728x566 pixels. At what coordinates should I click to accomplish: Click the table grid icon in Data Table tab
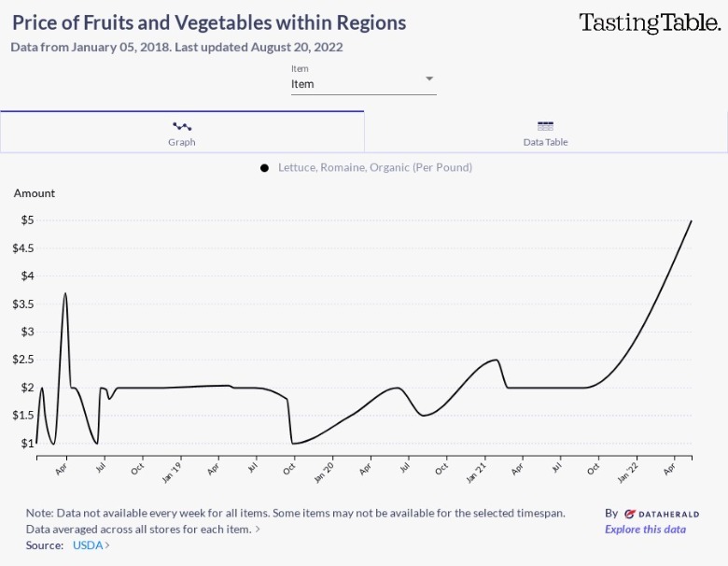pos(546,126)
